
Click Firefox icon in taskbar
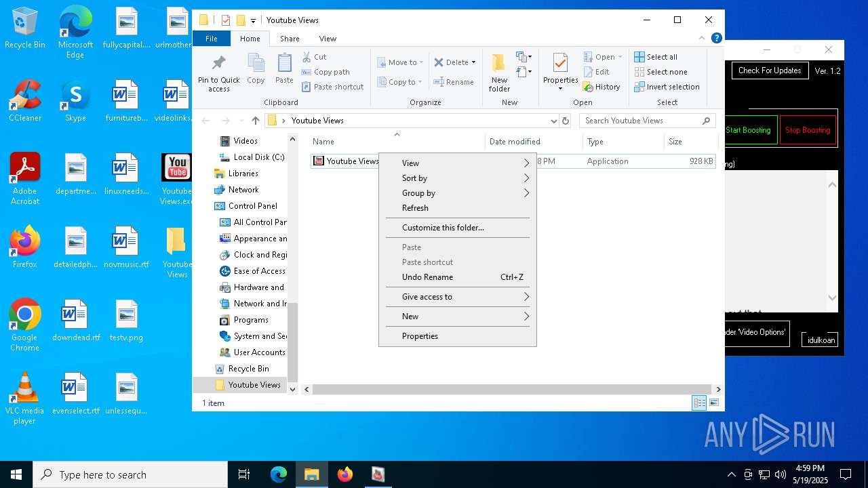click(x=345, y=474)
